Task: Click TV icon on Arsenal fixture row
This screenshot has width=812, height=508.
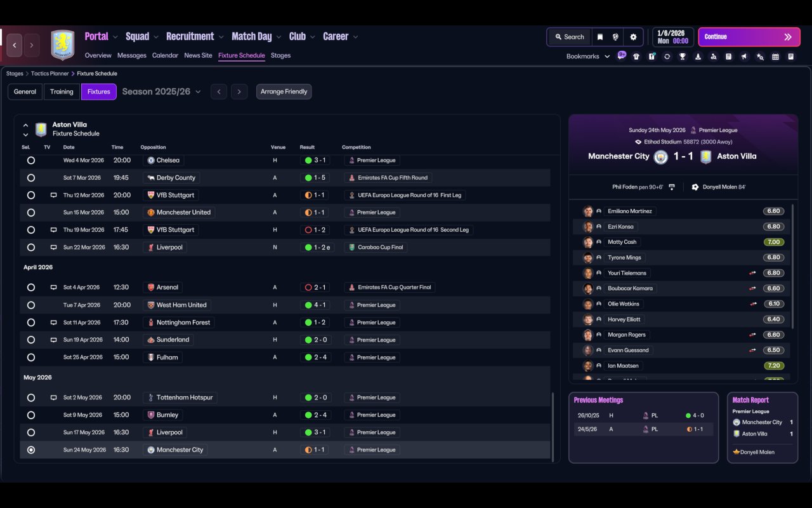Action: click(53, 288)
